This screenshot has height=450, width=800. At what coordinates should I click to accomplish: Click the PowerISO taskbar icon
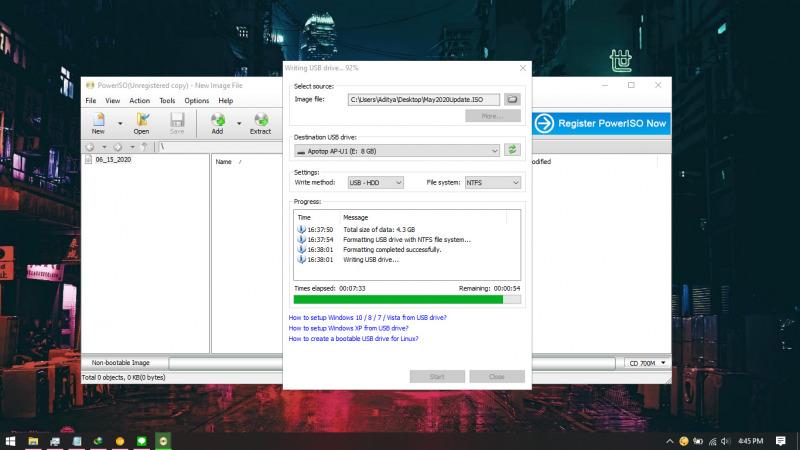(163, 441)
